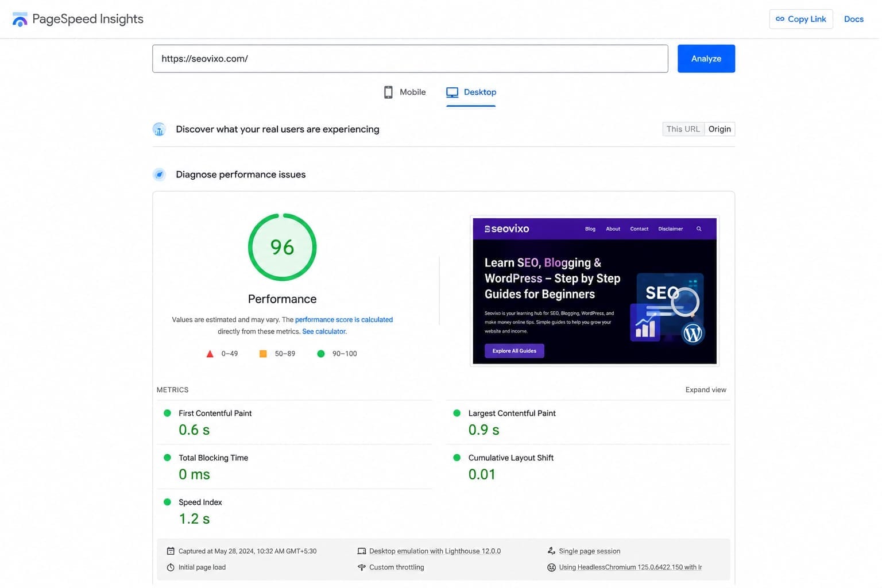Click the Chromium icon beside HeadlessChromium text
The height and width of the screenshot is (588, 882).
551,567
